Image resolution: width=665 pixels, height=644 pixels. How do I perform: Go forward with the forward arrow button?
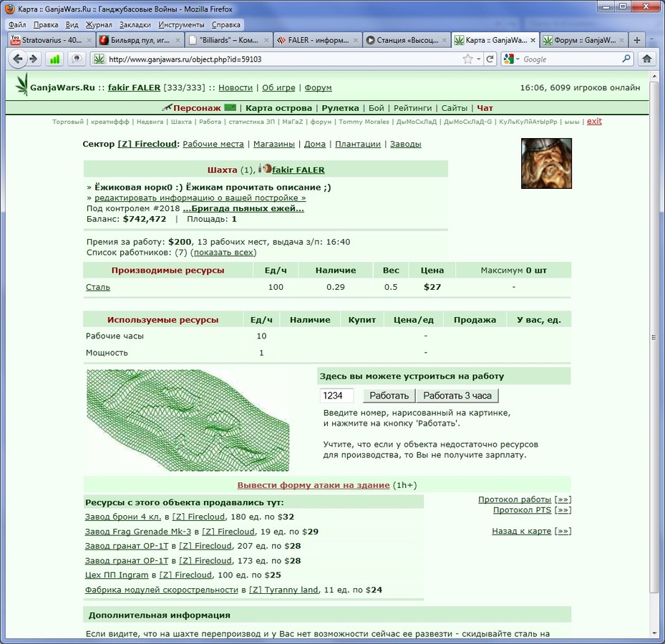pos(33,59)
